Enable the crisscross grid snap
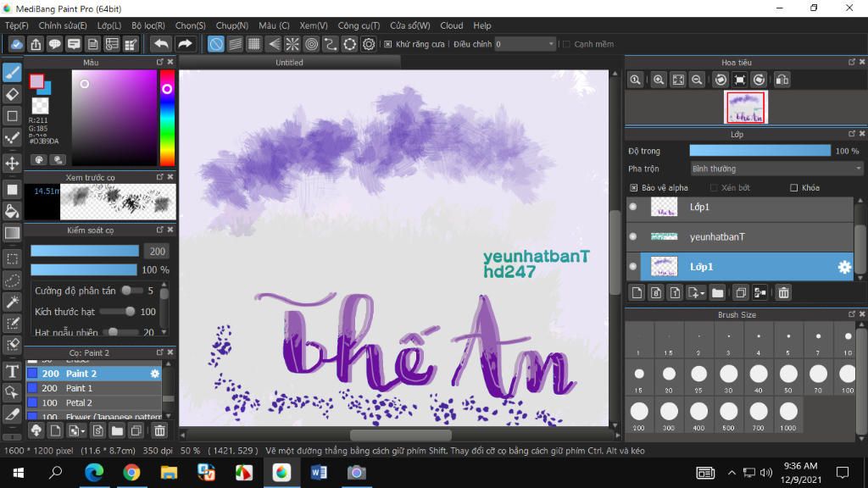Viewport: 868px width, 488px height. coord(254,44)
